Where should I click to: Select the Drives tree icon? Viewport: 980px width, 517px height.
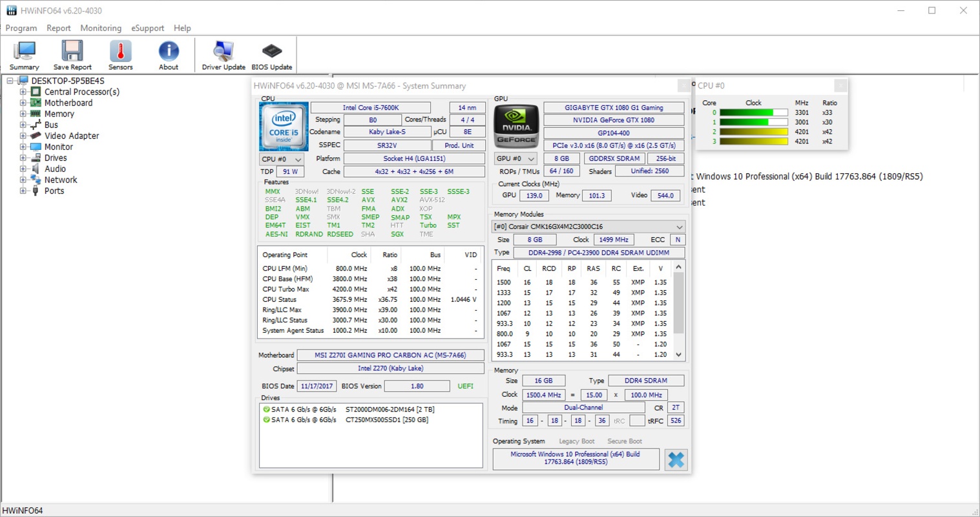[x=36, y=158]
